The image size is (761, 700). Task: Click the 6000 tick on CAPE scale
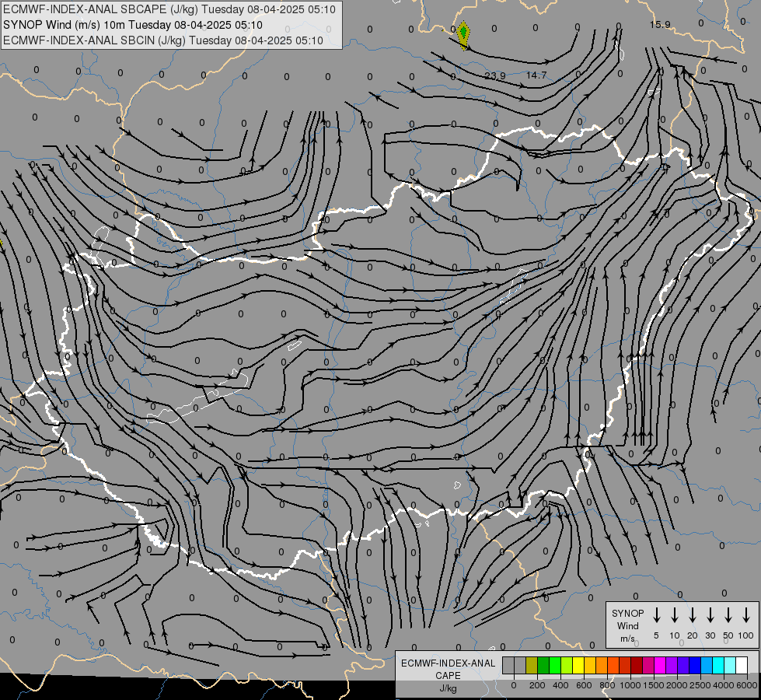tap(747, 685)
